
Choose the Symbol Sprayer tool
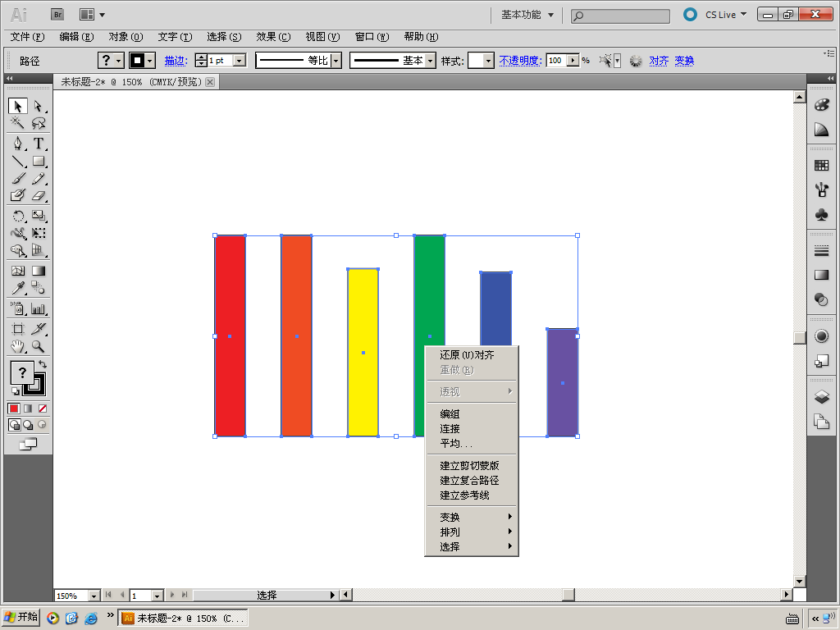tap(18, 308)
